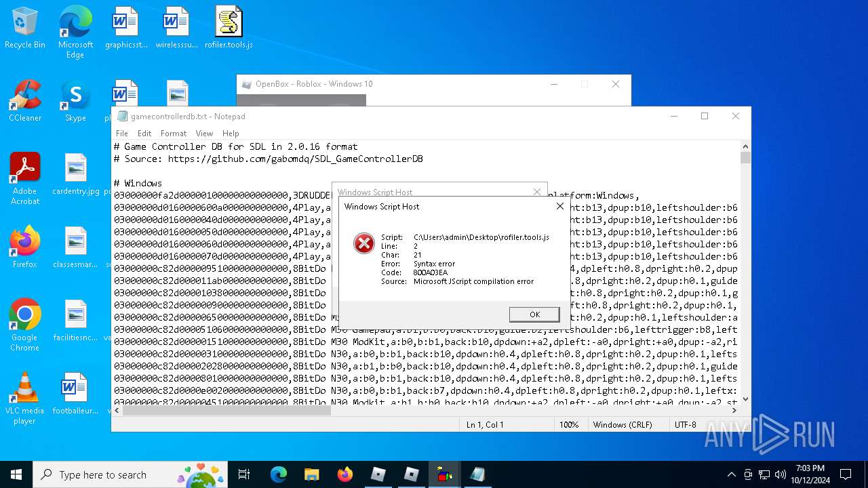Click the '# Windows' line in Notepad
Viewport: 868px width, 488px height.
pyautogui.click(x=138, y=183)
